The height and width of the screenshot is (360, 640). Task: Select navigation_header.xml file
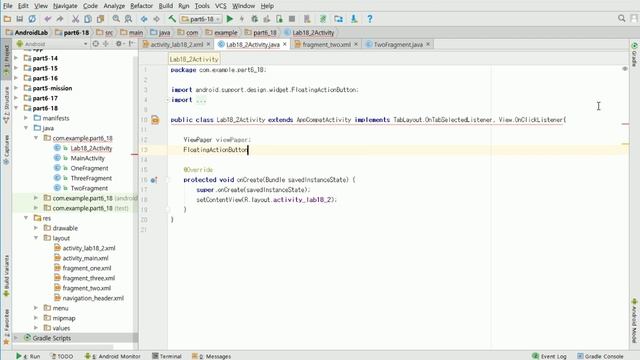tap(93, 298)
